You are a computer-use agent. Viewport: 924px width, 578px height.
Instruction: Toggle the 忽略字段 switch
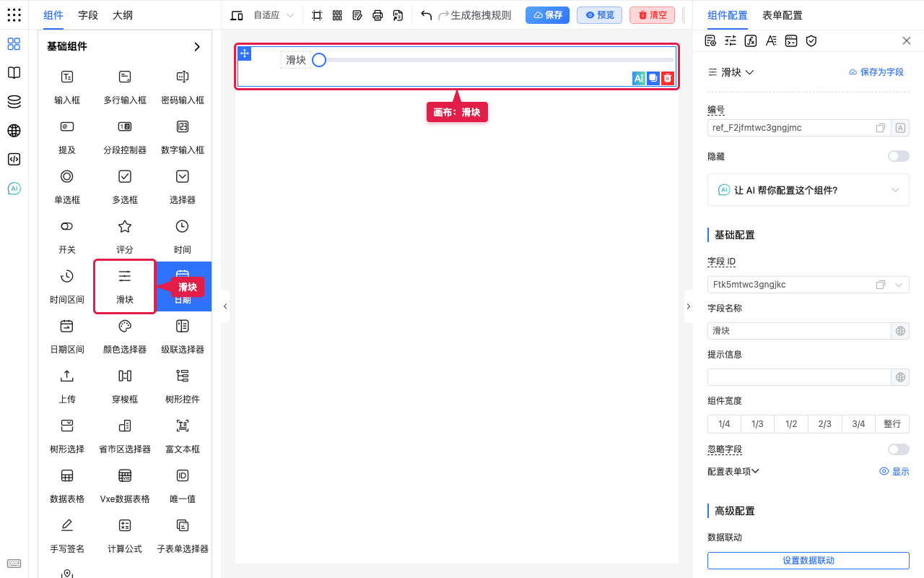click(x=899, y=449)
